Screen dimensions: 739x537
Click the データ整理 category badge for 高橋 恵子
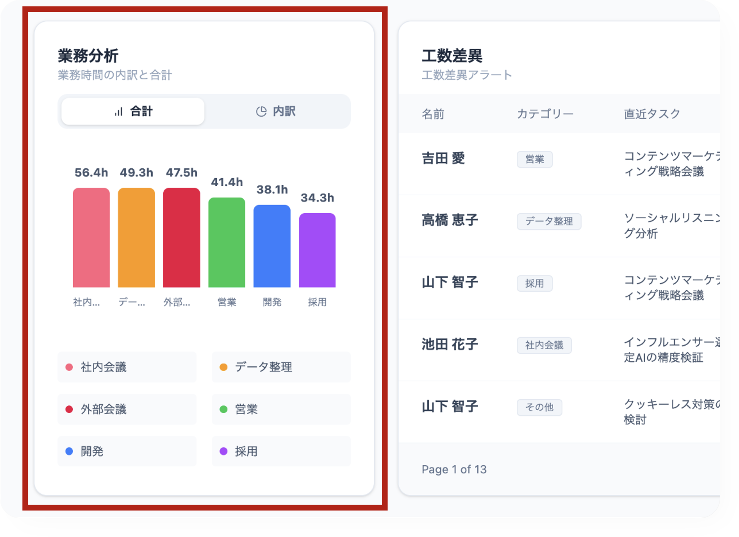tap(548, 221)
